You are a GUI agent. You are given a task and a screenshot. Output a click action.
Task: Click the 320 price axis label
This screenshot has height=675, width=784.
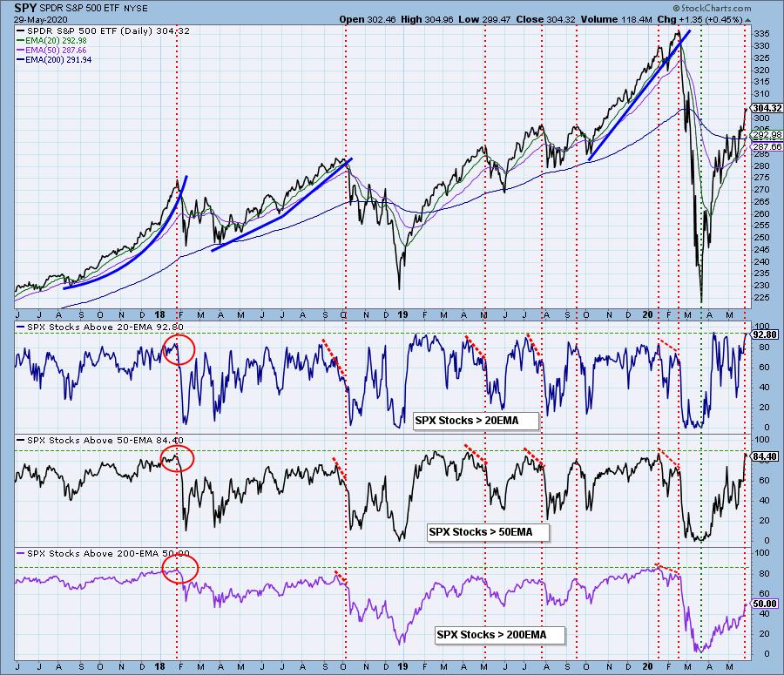[x=761, y=70]
